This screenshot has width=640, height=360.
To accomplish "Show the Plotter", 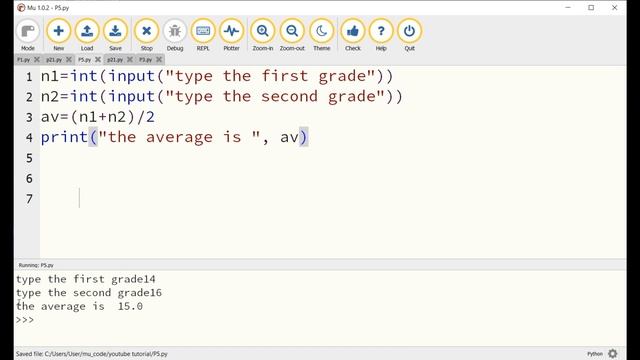I will (x=231, y=35).
